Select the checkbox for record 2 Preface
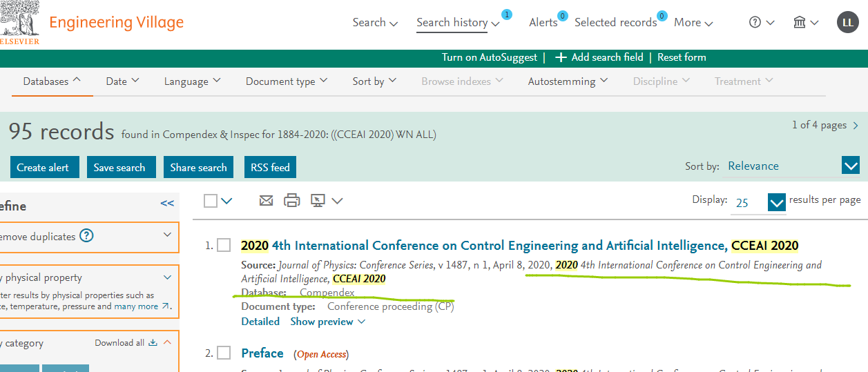 224,353
